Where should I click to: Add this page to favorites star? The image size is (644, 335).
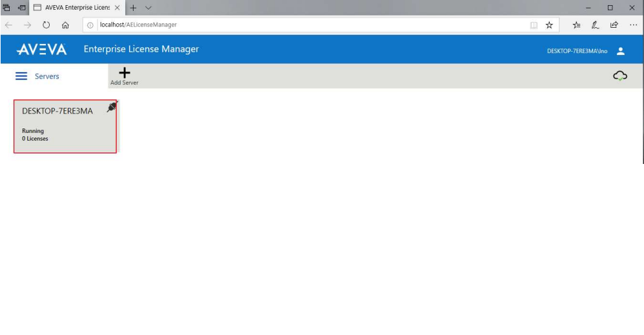pyautogui.click(x=549, y=25)
